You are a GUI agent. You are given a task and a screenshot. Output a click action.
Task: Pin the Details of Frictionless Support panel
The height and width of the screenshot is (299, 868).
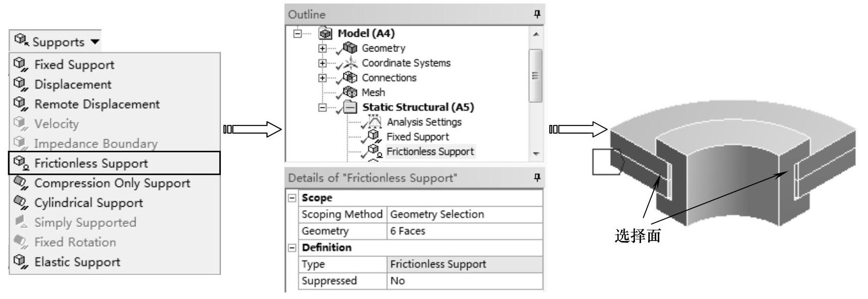tap(536, 177)
